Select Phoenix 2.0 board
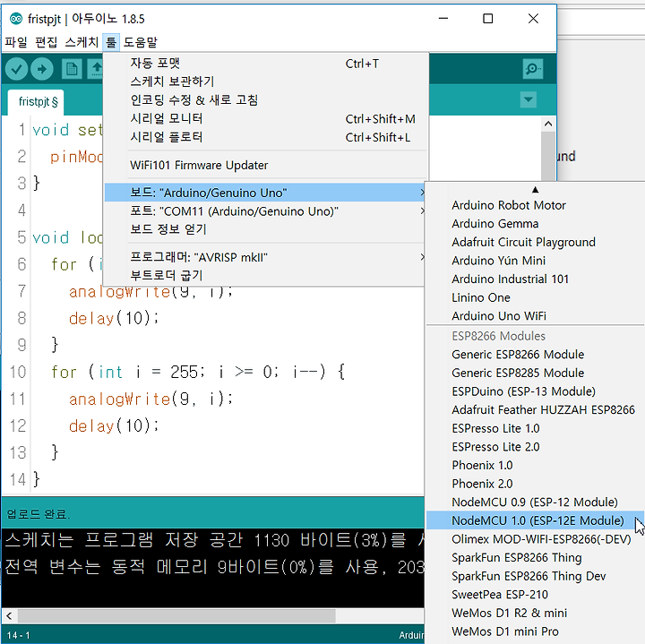 click(536, 484)
